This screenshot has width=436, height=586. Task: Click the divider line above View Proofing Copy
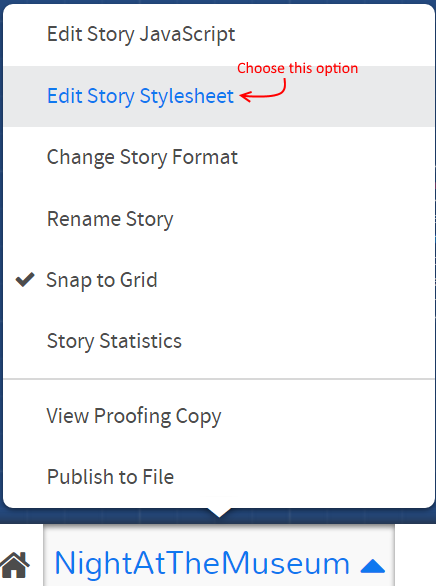[219, 379]
